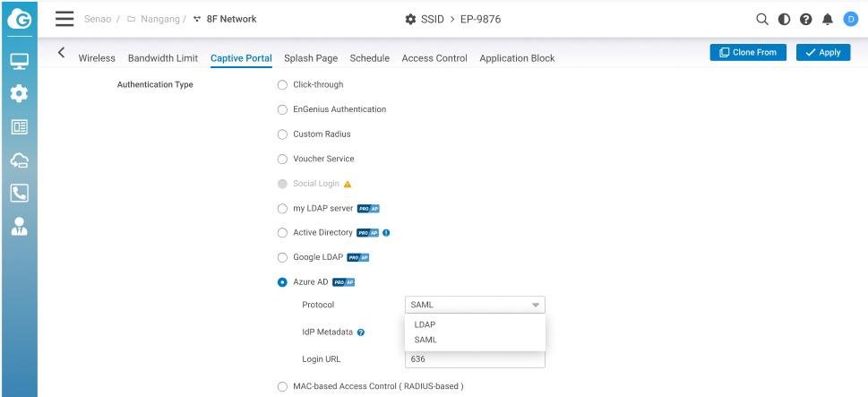Click the EP-9876 SSID name
The height and width of the screenshot is (397, 868).
(480, 20)
